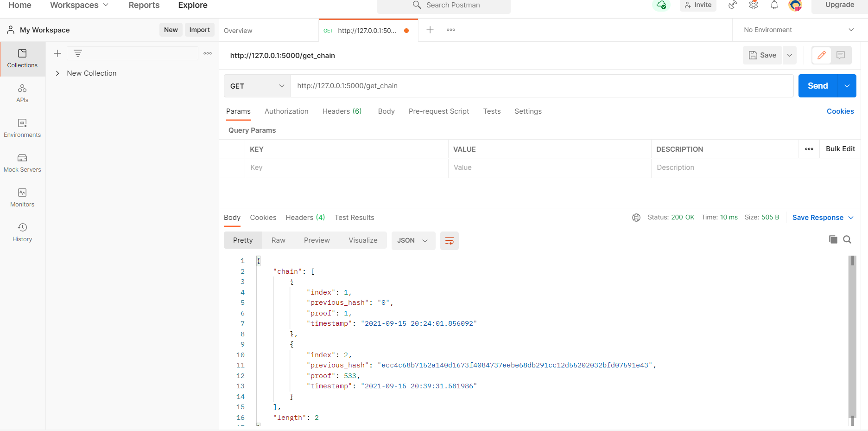Toggle the comments panel icon
The image size is (868, 431).
(x=841, y=55)
